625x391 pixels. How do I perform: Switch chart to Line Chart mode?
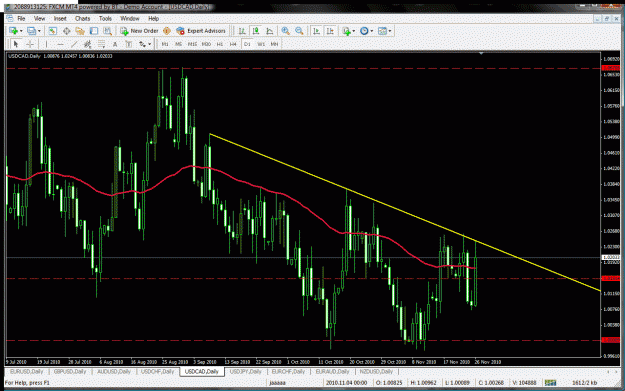click(x=269, y=31)
